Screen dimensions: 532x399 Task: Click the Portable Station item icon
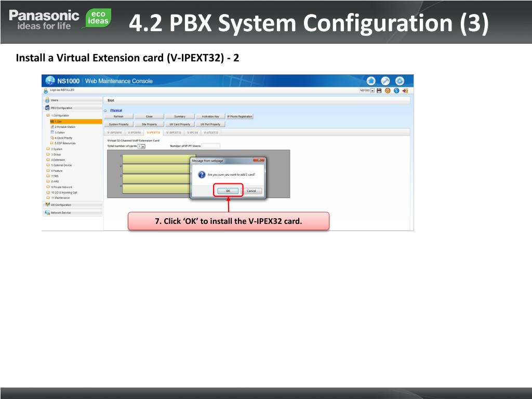(x=52, y=127)
